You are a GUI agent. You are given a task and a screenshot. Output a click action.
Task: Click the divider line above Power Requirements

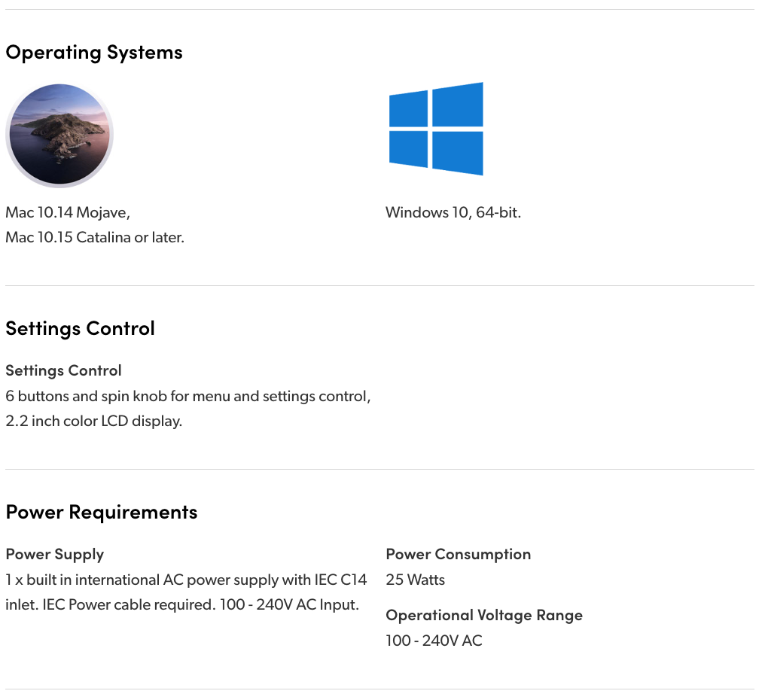tap(379, 470)
